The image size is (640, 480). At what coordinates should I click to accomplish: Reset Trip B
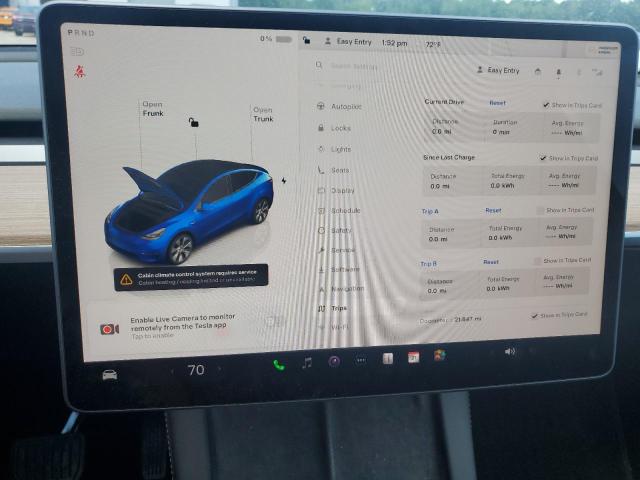click(491, 262)
